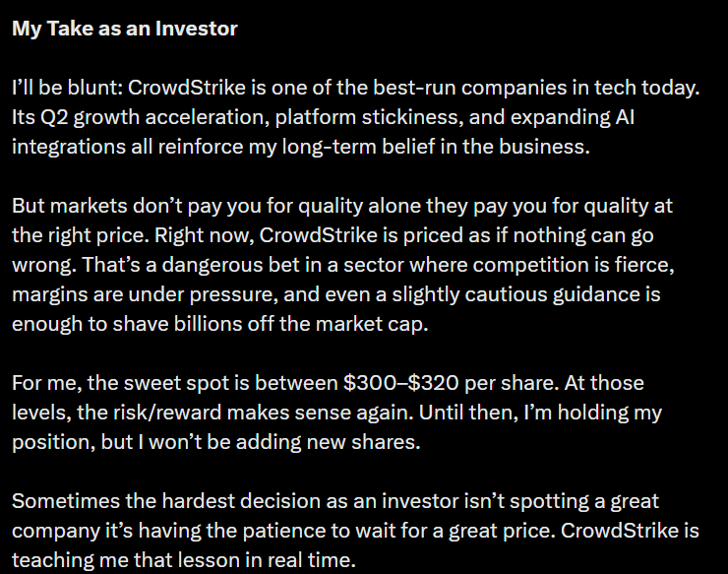The width and height of the screenshot is (728, 574).
Task: Click the heading 'My Take as an Investor'
Action: (124, 29)
